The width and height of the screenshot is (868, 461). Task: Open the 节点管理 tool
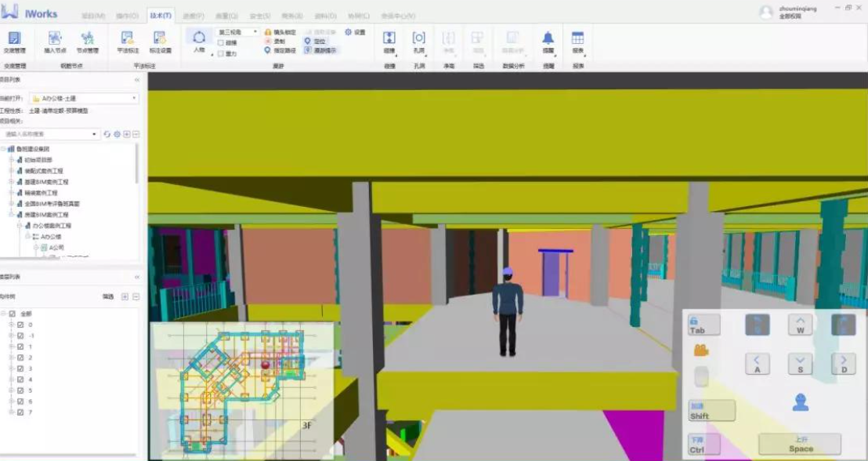click(x=88, y=42)
